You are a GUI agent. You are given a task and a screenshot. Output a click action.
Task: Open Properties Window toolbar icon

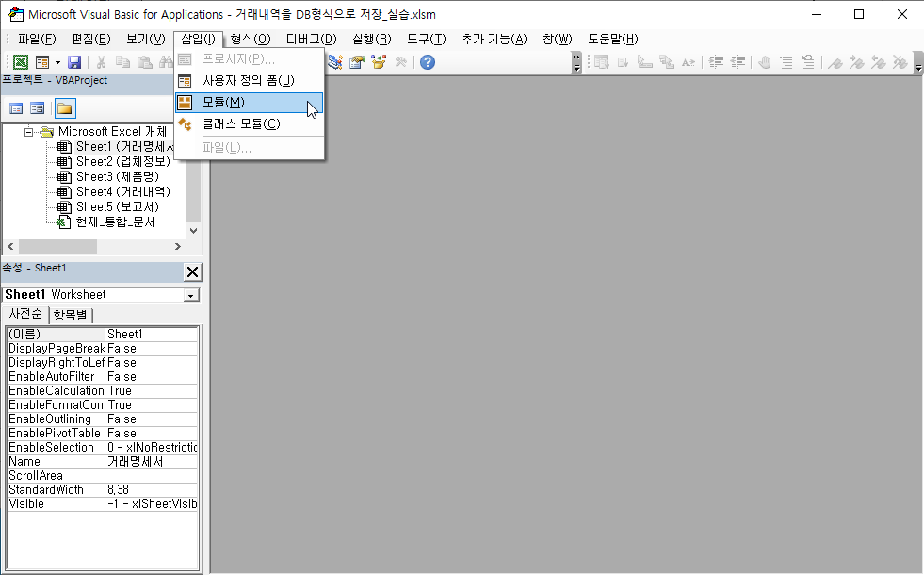tap(357, 62)
